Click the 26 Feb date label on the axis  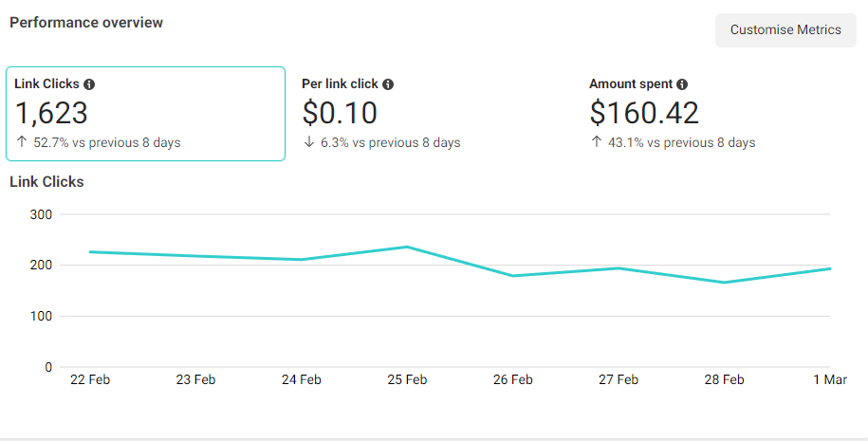[x=512, y=380]
